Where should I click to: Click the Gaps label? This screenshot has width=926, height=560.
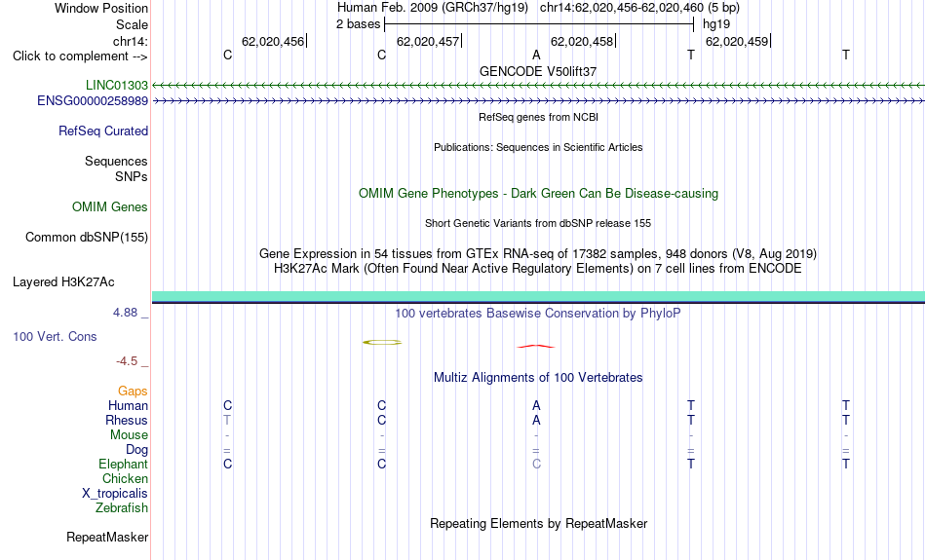click(133, 392)
